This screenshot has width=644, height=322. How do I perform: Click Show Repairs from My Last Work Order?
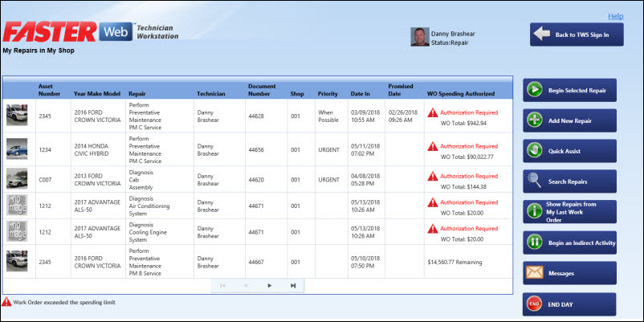tap(569, 212)
